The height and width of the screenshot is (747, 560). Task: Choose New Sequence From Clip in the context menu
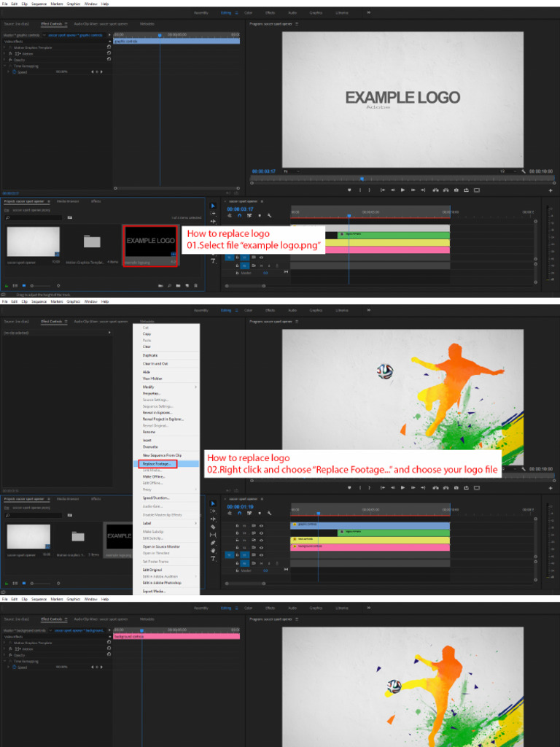pyautogui.click(x=166, y=455)
